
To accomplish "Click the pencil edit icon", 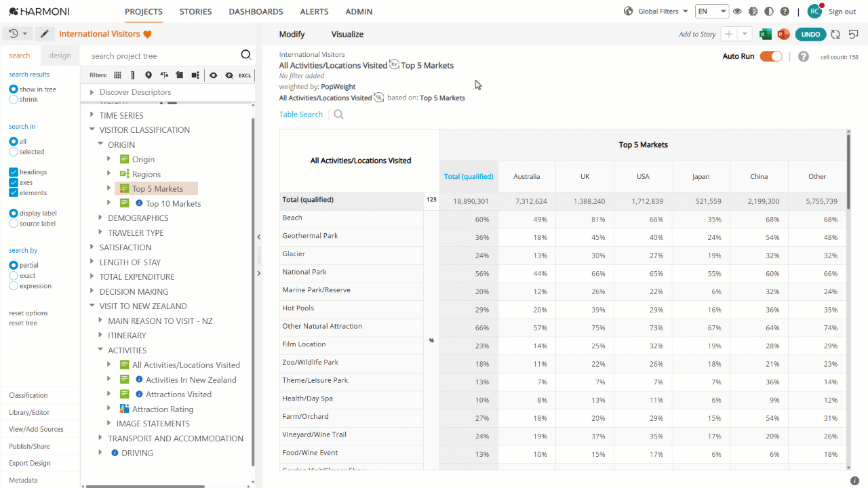I will tap(45, 34).
